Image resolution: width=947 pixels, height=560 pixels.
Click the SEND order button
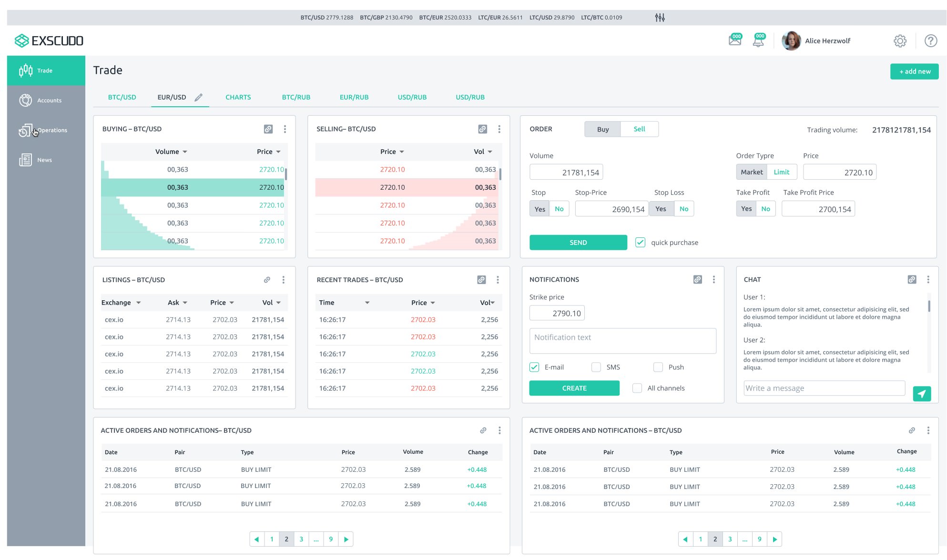point(578,243)
